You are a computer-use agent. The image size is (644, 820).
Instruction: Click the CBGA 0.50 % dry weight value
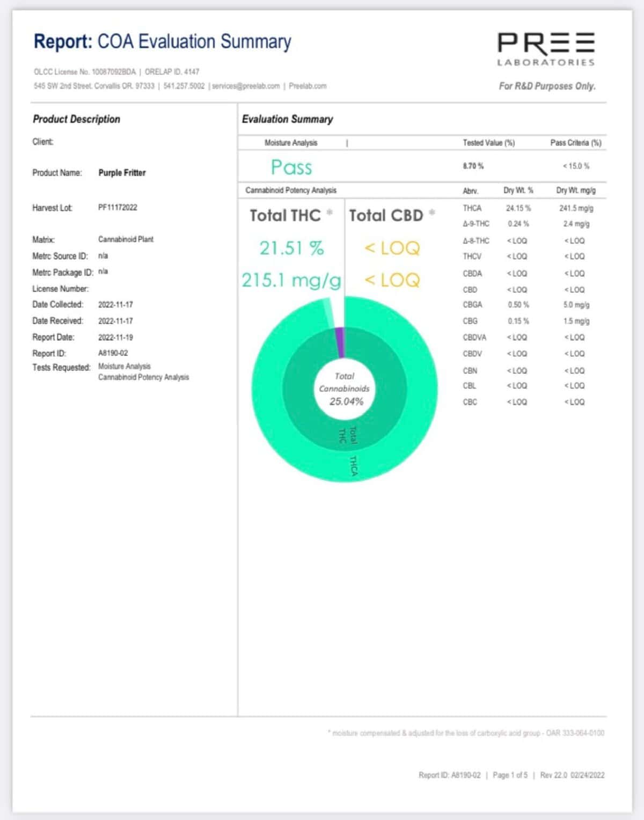click(x=518, y=305)
